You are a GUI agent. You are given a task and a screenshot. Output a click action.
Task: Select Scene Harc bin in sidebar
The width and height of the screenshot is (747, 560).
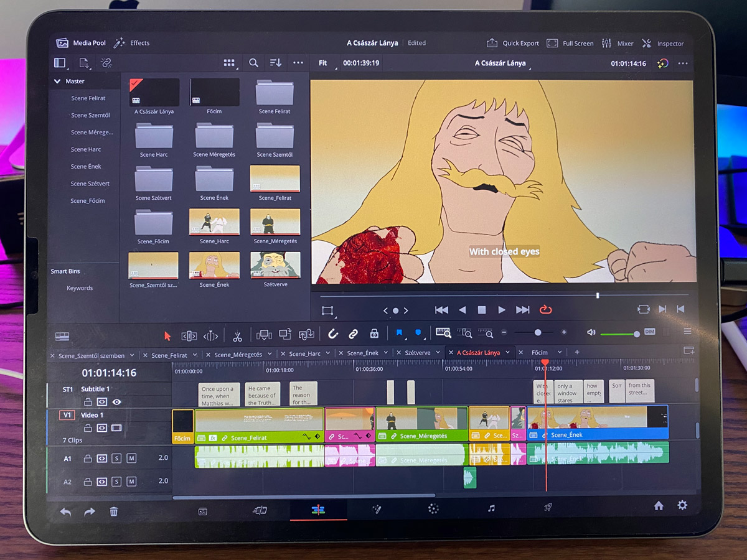tap(86, 149)
